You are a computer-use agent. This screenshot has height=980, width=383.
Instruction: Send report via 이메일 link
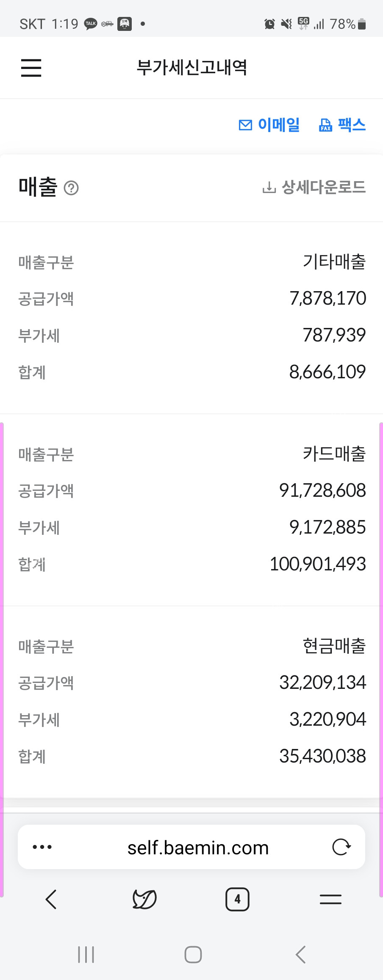[269, 125]
